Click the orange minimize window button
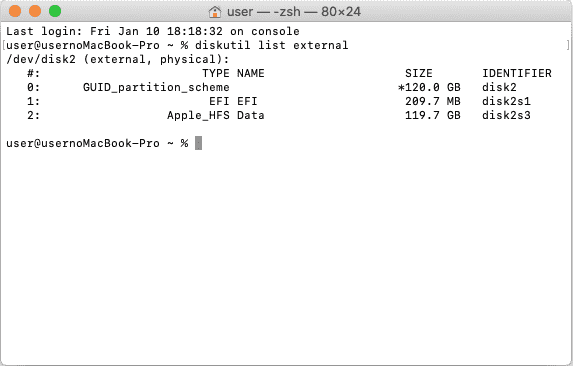573x366 pixels. 35,11
